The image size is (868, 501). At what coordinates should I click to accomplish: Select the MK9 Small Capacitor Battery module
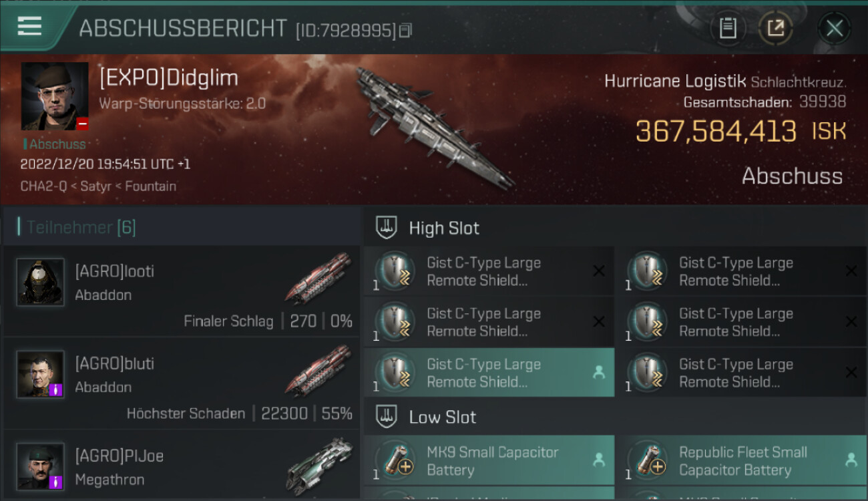489,460
